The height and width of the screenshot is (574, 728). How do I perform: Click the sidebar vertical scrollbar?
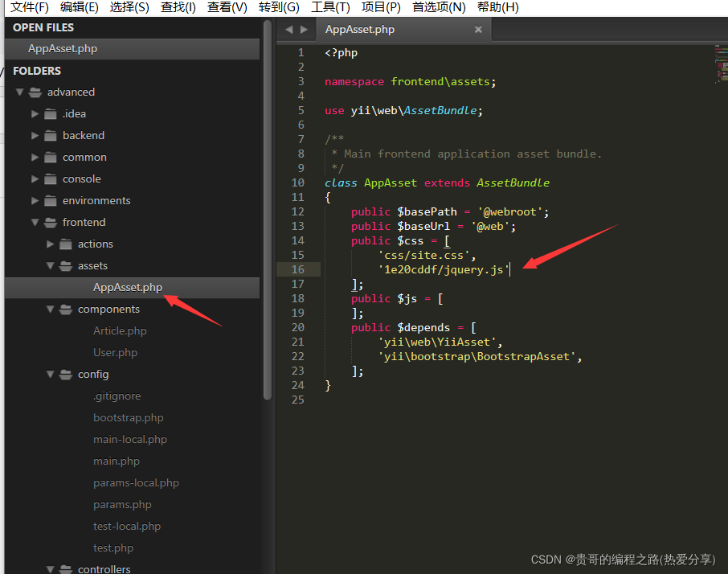(268, 209)
